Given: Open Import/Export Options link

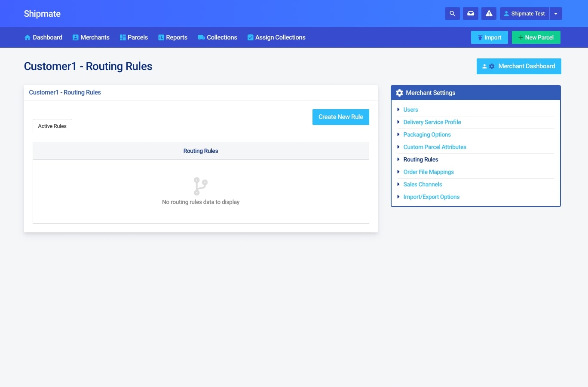Looking at the screenshot, I should click(x=432, y=197).
